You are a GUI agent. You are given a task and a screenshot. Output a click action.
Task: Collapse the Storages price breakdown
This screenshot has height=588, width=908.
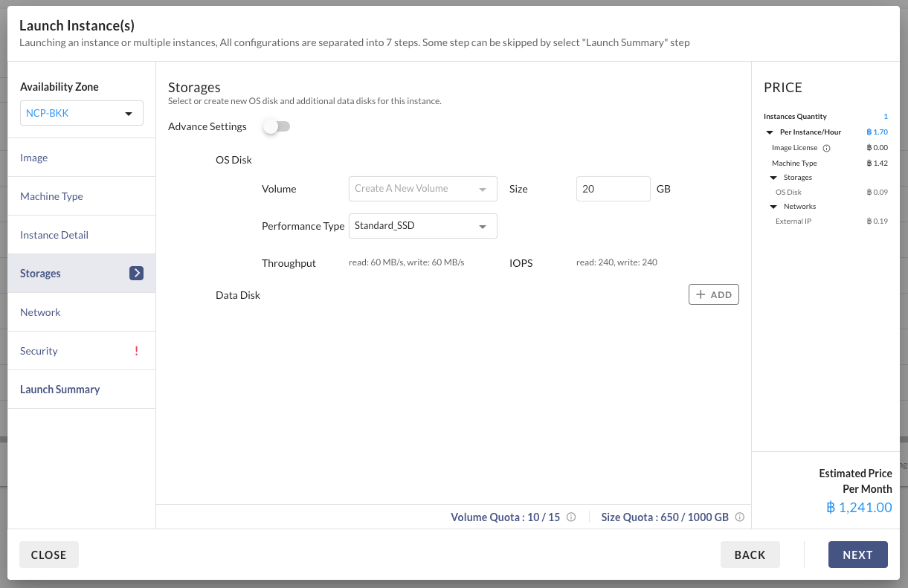click(x=773, y=178)
